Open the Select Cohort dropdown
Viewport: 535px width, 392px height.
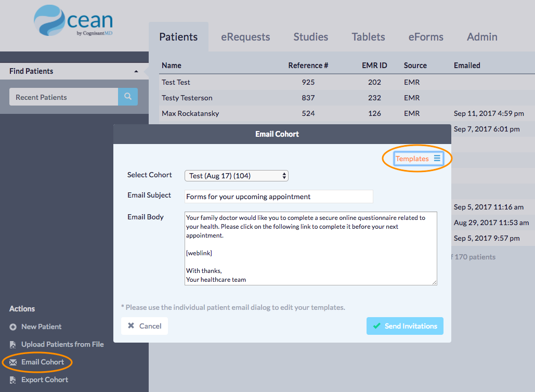237,176
